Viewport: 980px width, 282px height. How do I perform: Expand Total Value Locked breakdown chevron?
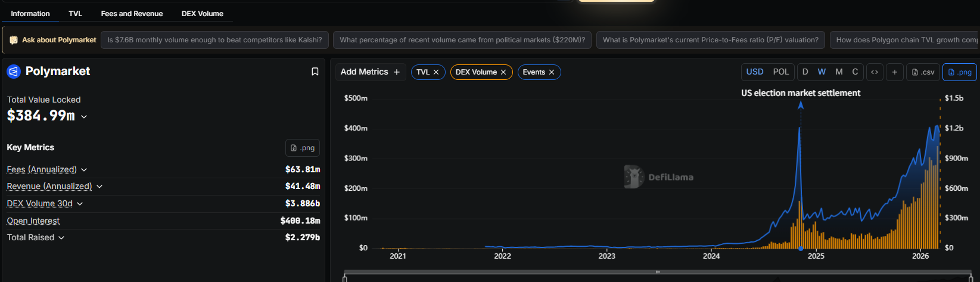tap(84, 117)
